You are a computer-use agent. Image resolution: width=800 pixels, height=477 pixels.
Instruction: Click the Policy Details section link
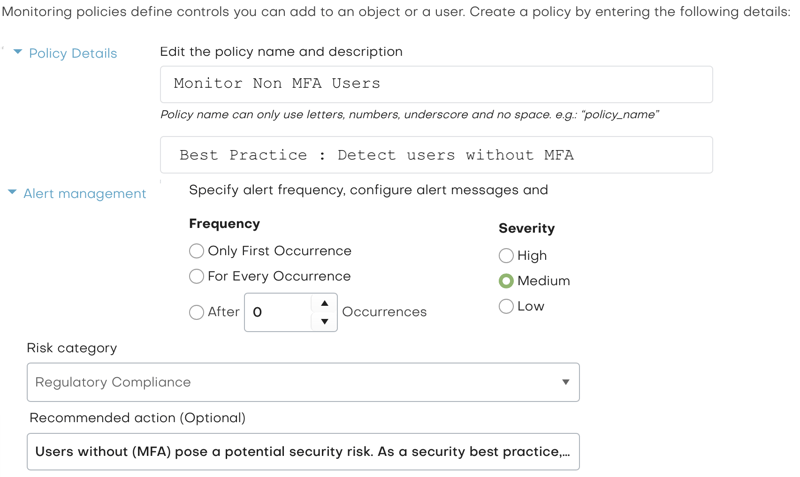pyautogui.click(x=73, y=53)
